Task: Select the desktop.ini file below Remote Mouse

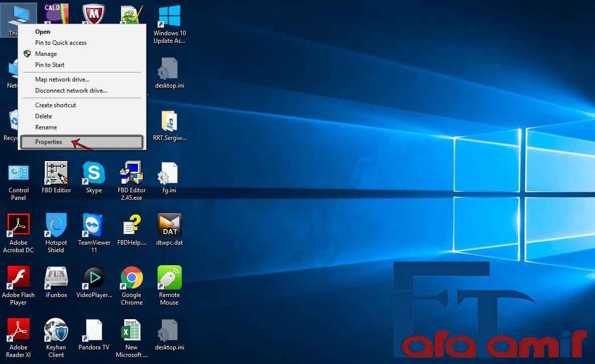Action: [x=169, y=330]
